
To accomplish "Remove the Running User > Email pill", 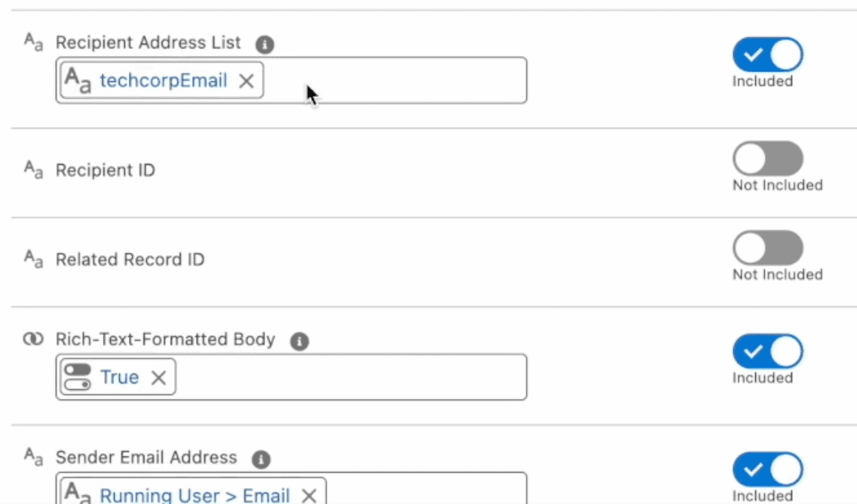I will [x=309, y=495].
